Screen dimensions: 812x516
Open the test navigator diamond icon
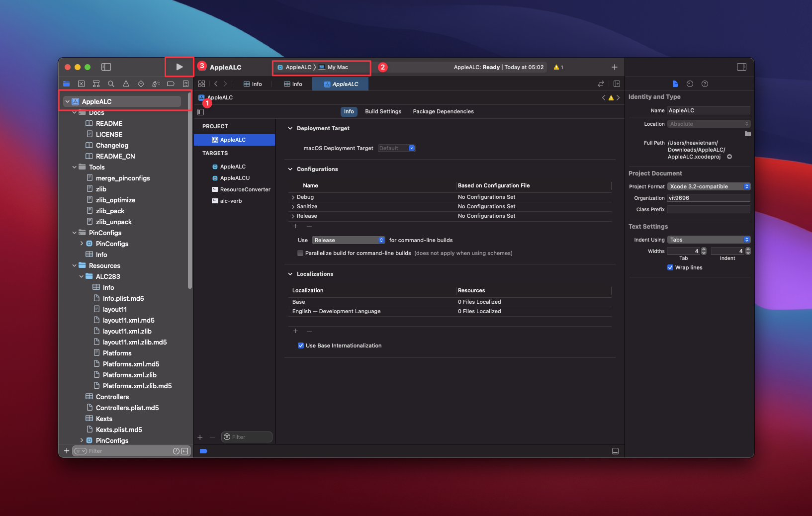coord(141,84)
